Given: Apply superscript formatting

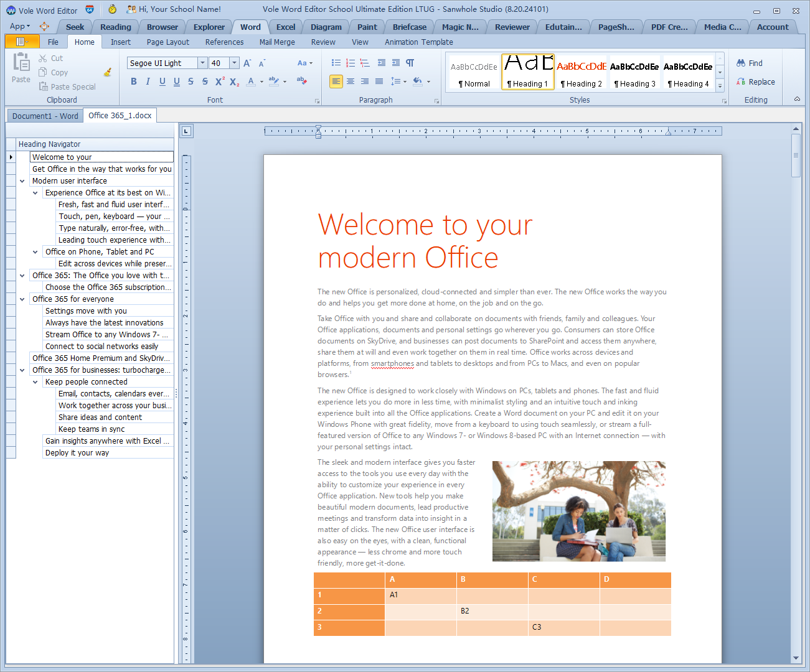Looking at the screenshot, I should 220,82.
